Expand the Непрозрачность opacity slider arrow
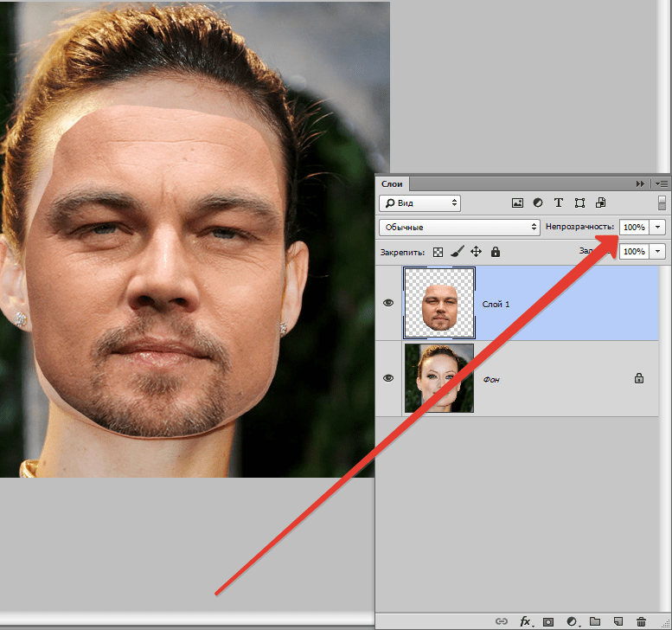672x630 pixels. pyautogui.click(x=657, y=227)
